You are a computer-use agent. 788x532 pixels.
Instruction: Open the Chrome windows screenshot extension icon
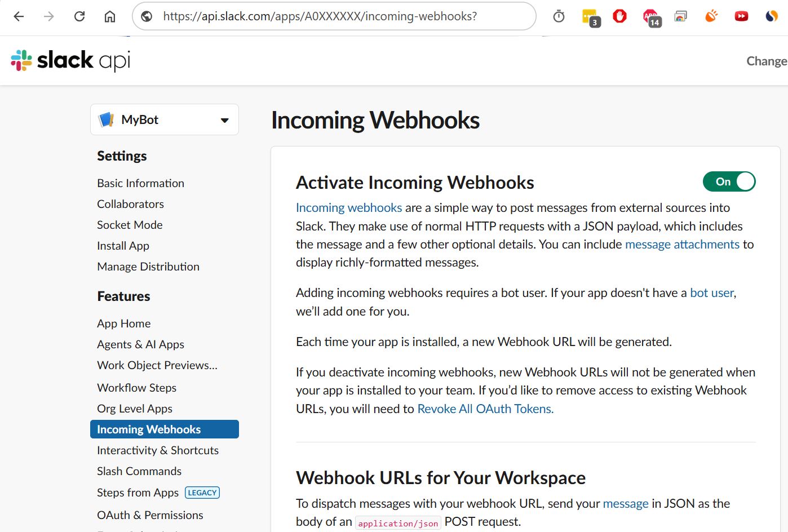coord(681,16)
